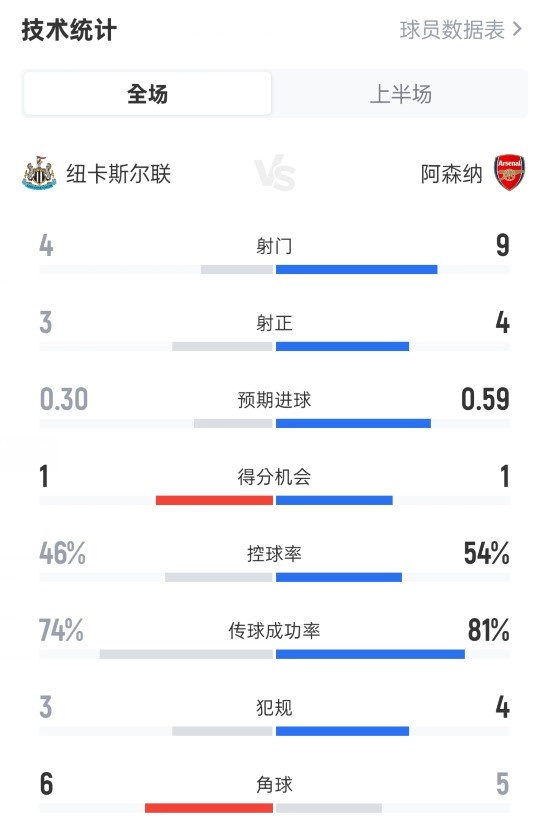The height and width of the screenshot is (828, 545).
Task: Open the 球员数据表 chevron arrow
Action: (518, 30)
